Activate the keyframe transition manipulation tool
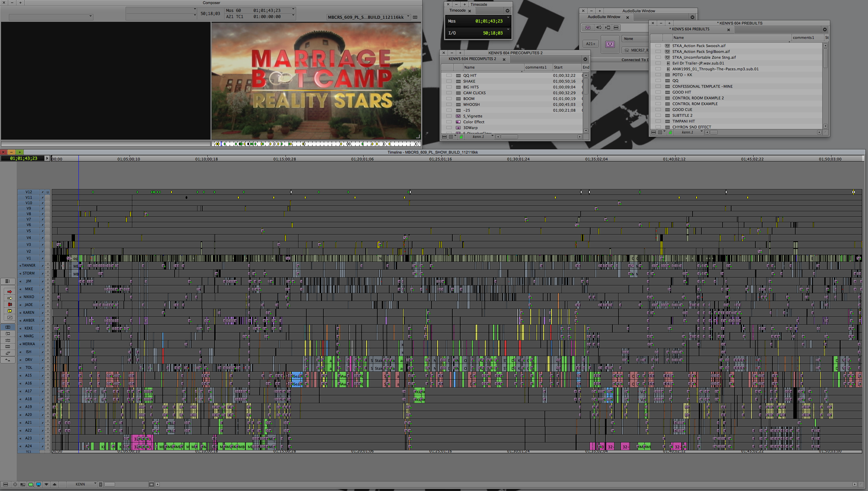868x491 pixels. tap(9, 318)
